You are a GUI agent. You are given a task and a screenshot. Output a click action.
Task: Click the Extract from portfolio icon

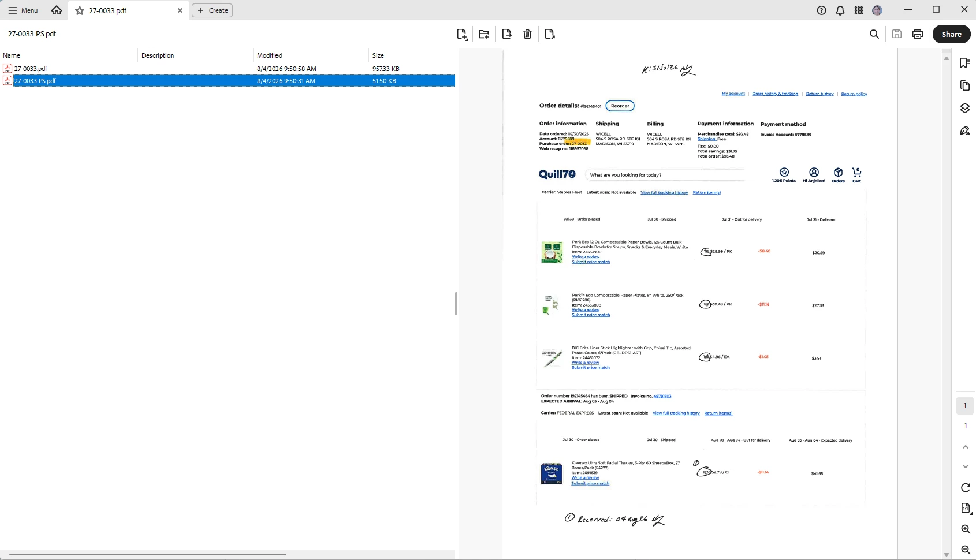pos(506,34)
